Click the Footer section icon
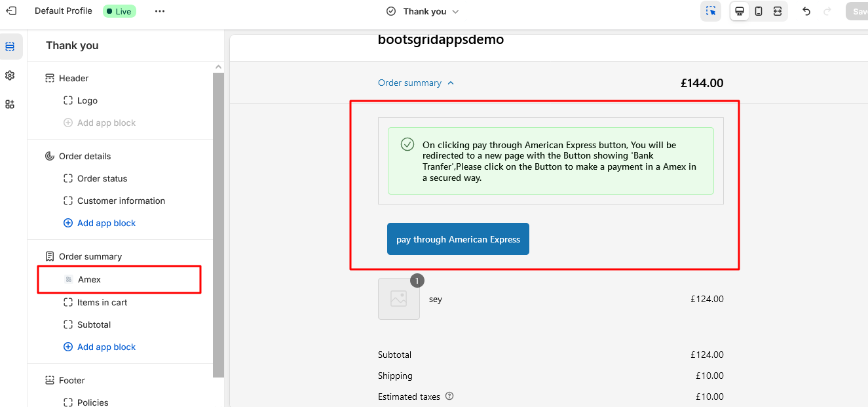 [x=50, y=380]
